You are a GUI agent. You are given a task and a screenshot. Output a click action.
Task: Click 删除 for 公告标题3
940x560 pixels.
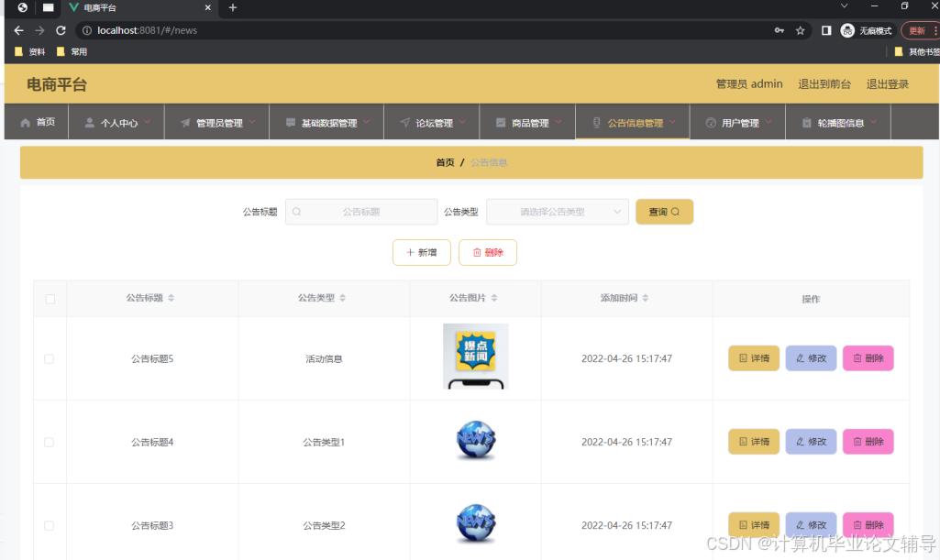point(868,524)
